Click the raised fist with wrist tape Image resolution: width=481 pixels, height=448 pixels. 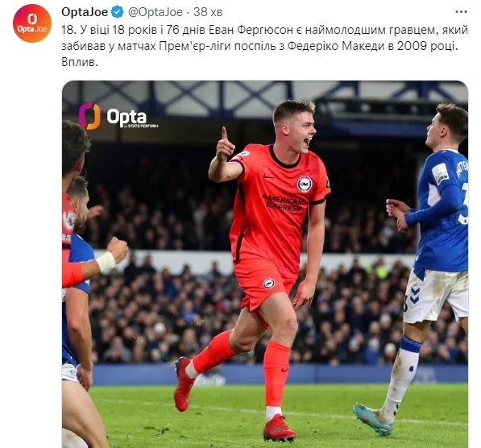point(116,252)
